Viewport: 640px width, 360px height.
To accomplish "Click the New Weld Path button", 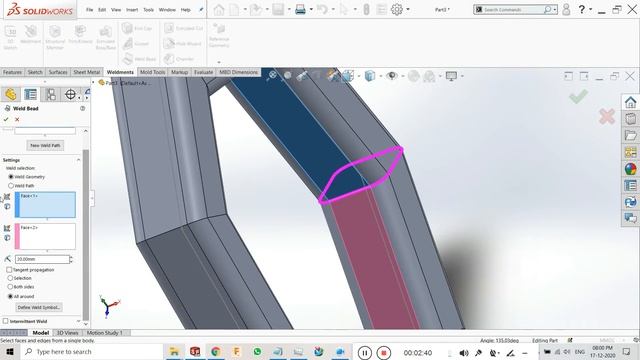I will 45,145.
